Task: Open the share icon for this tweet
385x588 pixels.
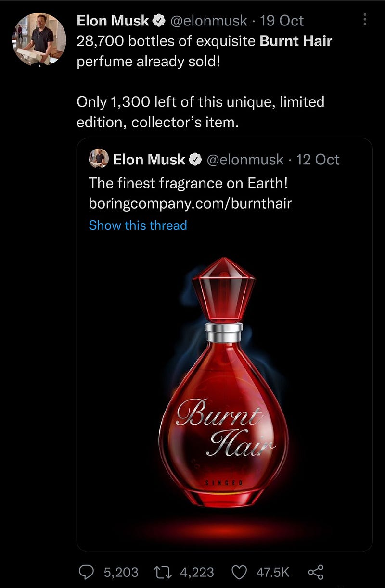Action: pos(316,572)
